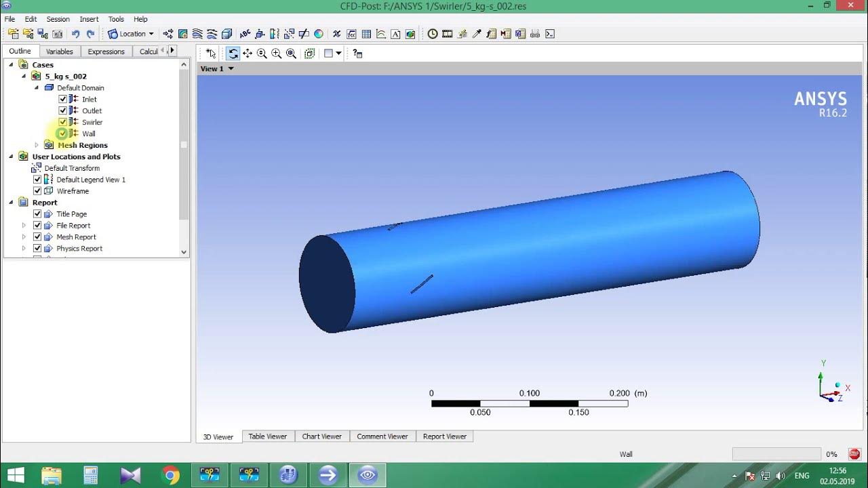The height and width of the screenshot is (488, 868).
Task: Collapse the User Locations and Plots node
Action: click(12, 157)
